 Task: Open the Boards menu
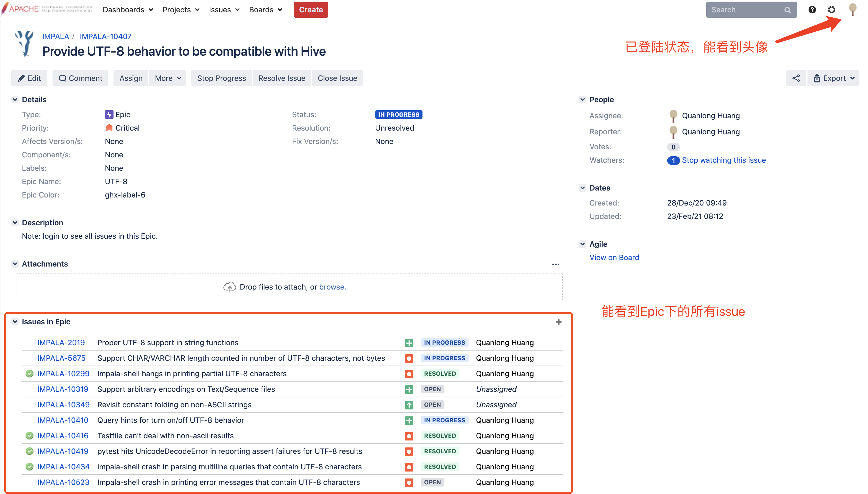(265, 10)
